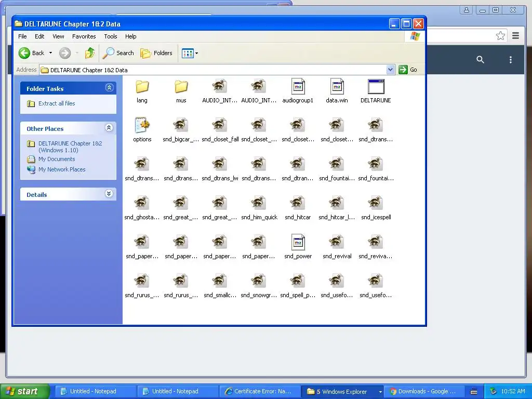Switch to Certificate Error Internet Explorer taskbar item
Viewport: 532px width, 399px height.
click(x=260, y=391)
